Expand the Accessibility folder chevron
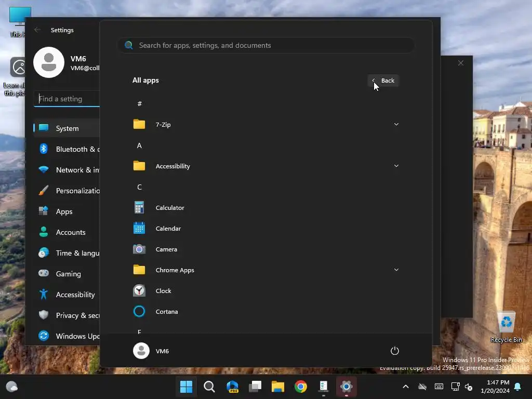532x399 pixels. click(x=396, y=166)
